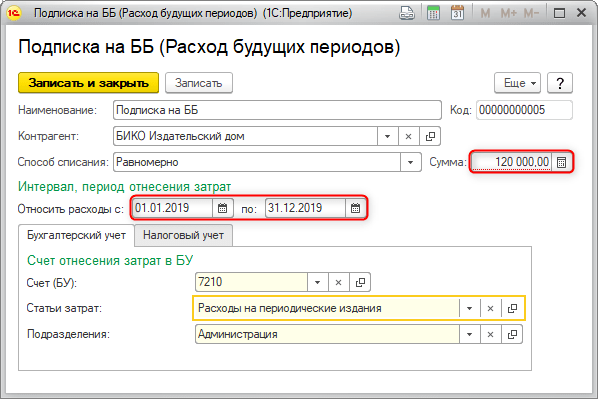Screen dimensions: 598x399
Task: Click the heading Интервал, период отнесения затрат
Action: pyautogui.click(x=124, y=187)
